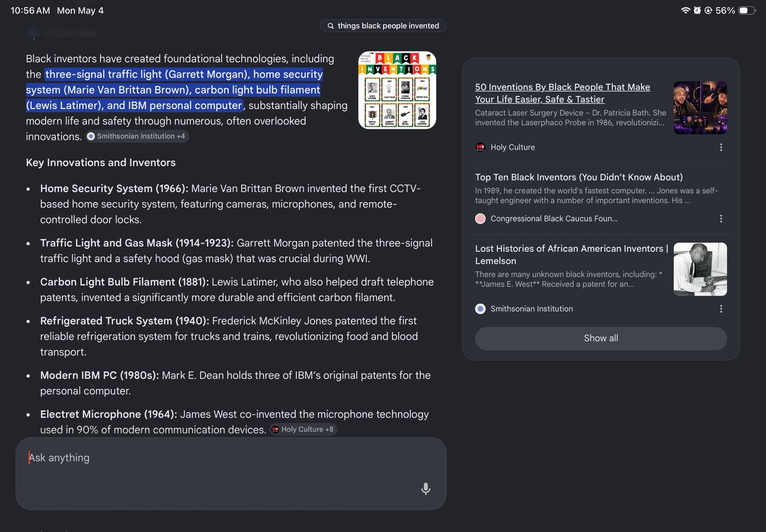Open Lost Histories of African American Inventors link
Image resolution: width=766 pixels, height=532 pixels.
pos(571,255)
